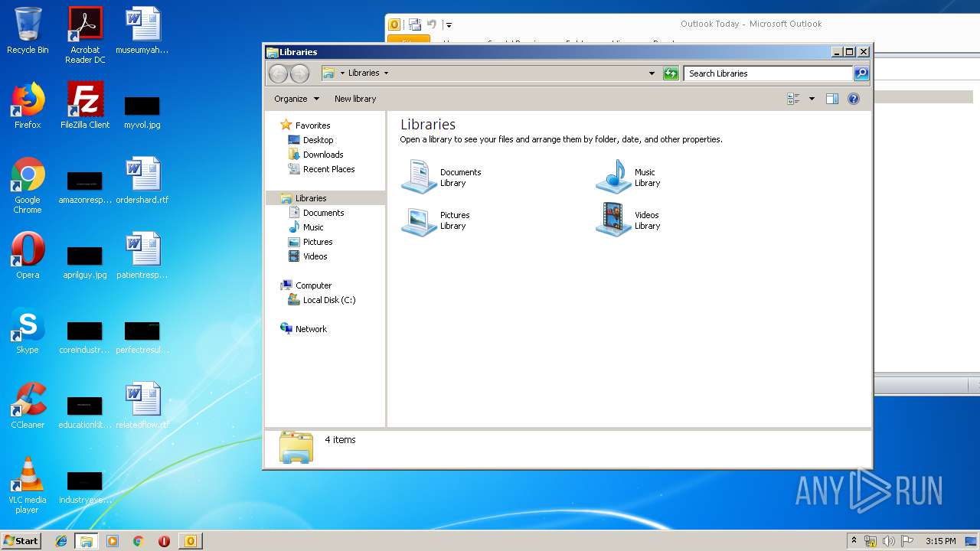Click Outlook send/receive toolbar icon
Viewport: 980px width, 551px height.
(414, 25)
